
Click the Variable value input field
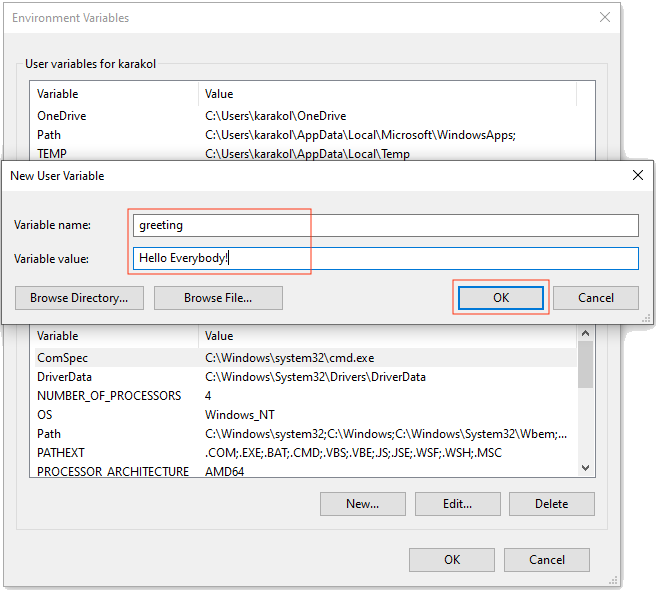pos(386,258)
